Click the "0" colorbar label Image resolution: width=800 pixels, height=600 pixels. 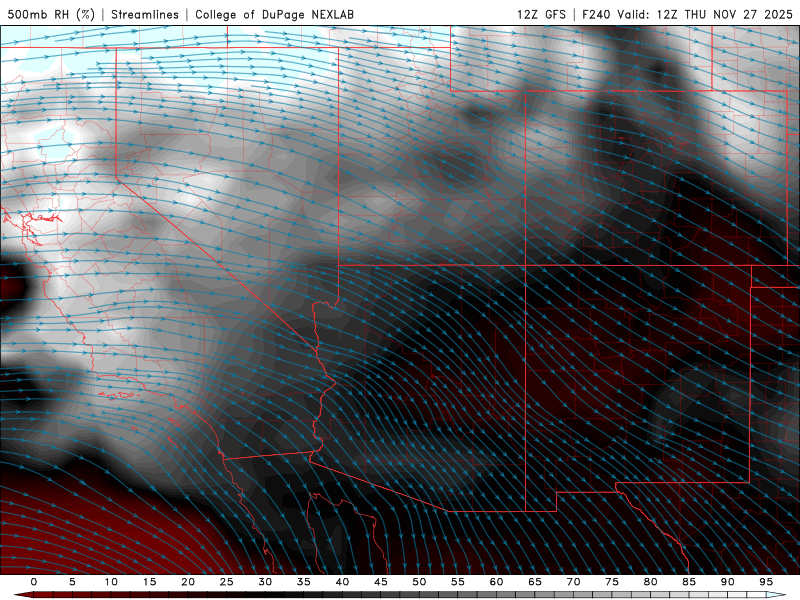click(34, 582)
